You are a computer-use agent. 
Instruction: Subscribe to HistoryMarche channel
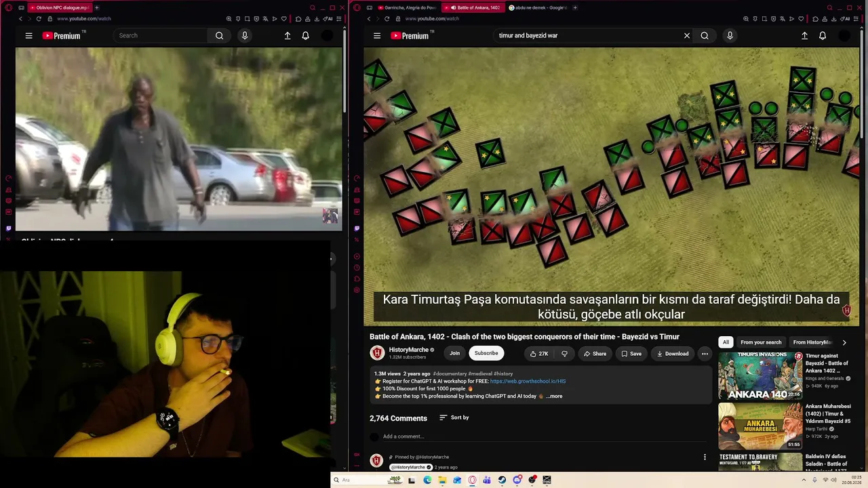[486, 353]
